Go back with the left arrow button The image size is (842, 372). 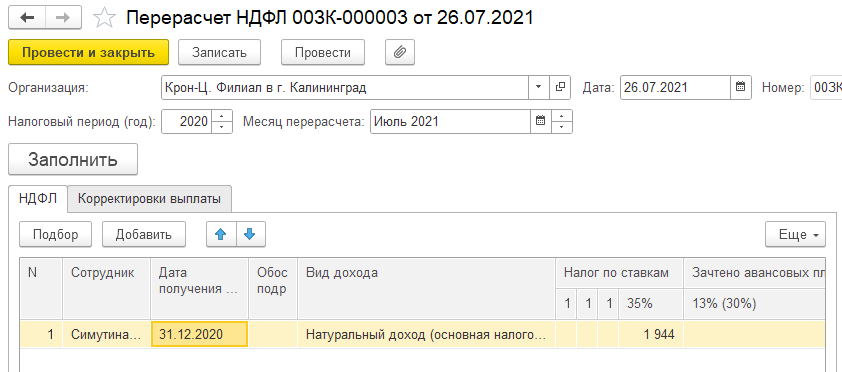27,18
